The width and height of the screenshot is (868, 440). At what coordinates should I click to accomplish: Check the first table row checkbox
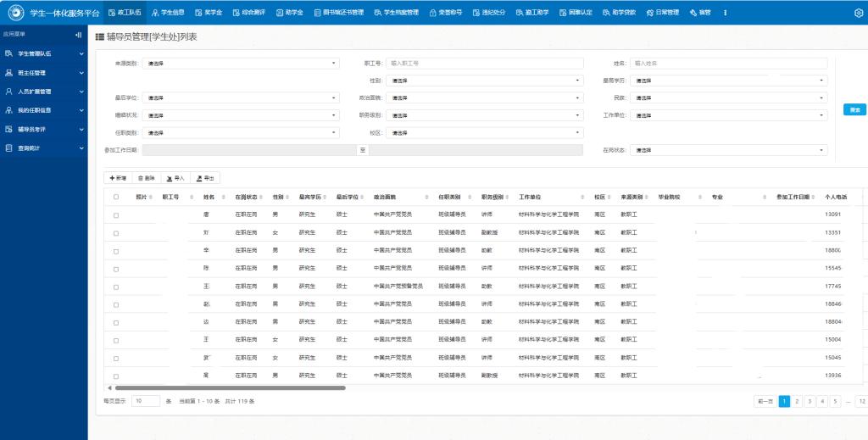116,215
